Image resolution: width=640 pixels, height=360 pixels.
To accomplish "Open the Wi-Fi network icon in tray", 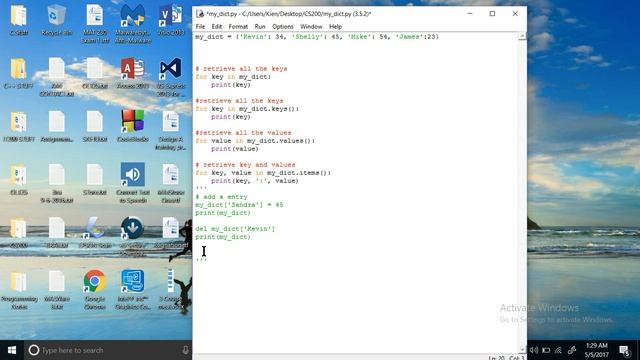I will click(x=558, y=350).
